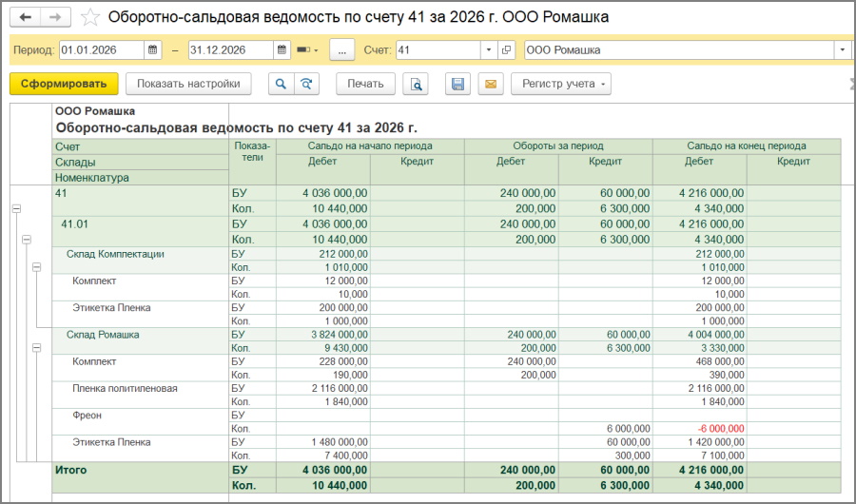Save report using the floppy disk icon
The image size is (856, 504).
coord(457,84)
